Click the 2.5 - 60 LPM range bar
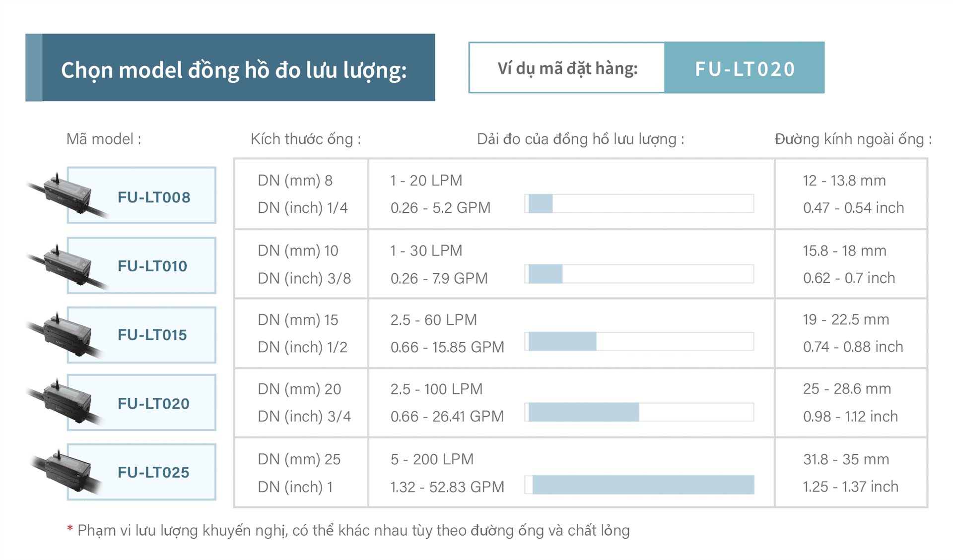Viewport: 953px width, 560px height. [x=639, y=342]
